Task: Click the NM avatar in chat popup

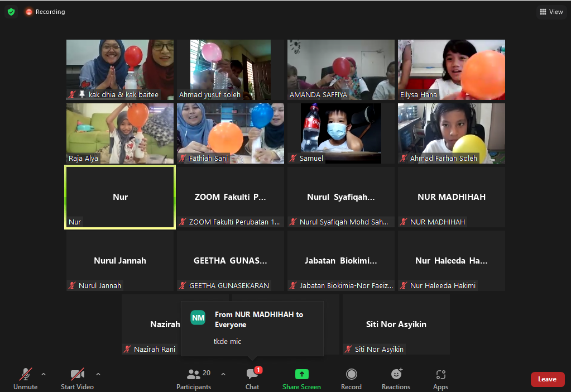Action: pyautogui.click(x=198, y=318)
